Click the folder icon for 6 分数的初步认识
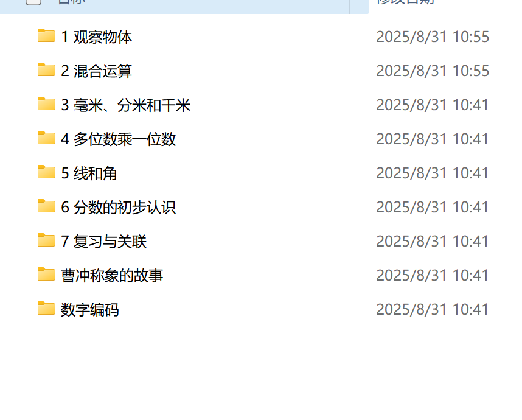 46,206
